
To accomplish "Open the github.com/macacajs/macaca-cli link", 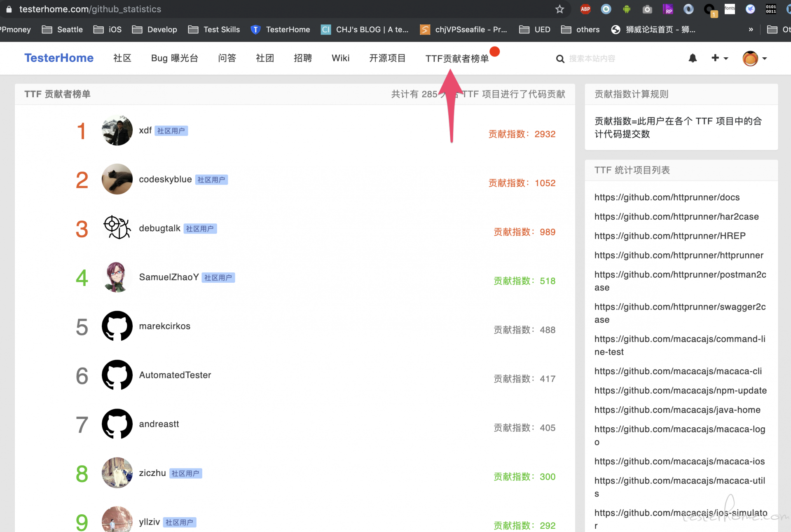I will tap(678, 371).
